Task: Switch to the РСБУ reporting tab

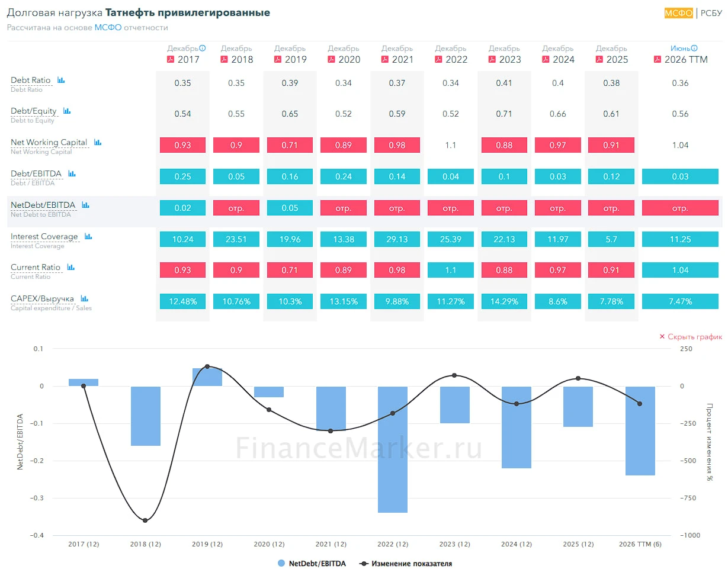Action: (711, 13)
